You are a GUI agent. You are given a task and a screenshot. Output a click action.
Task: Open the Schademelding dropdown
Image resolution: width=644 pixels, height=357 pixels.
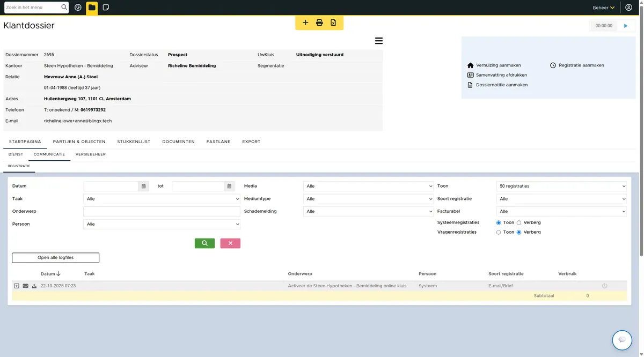368,211
